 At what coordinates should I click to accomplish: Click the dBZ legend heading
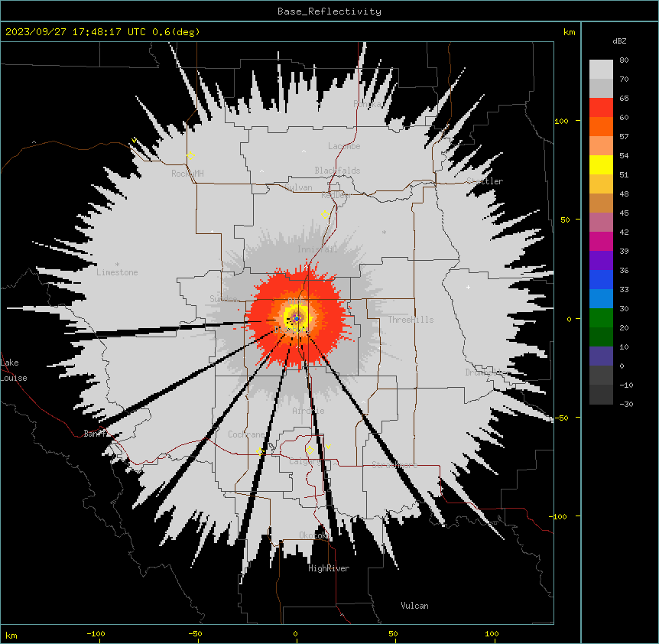[x=619, y=41]
